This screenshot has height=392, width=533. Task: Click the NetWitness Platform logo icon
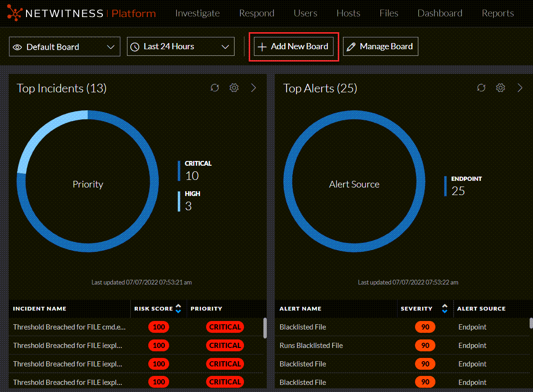tap(14, 13)
